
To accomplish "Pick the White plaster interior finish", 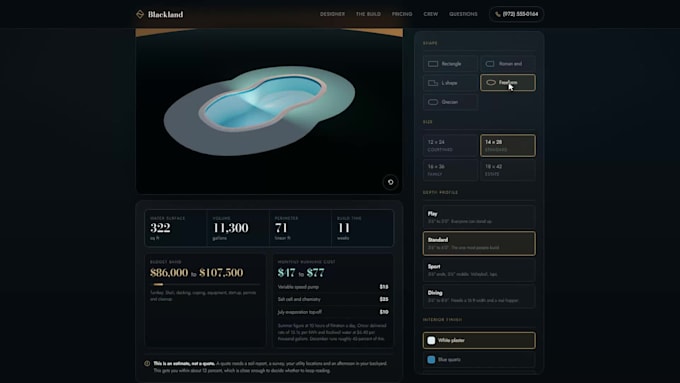I will pos(479,340).
